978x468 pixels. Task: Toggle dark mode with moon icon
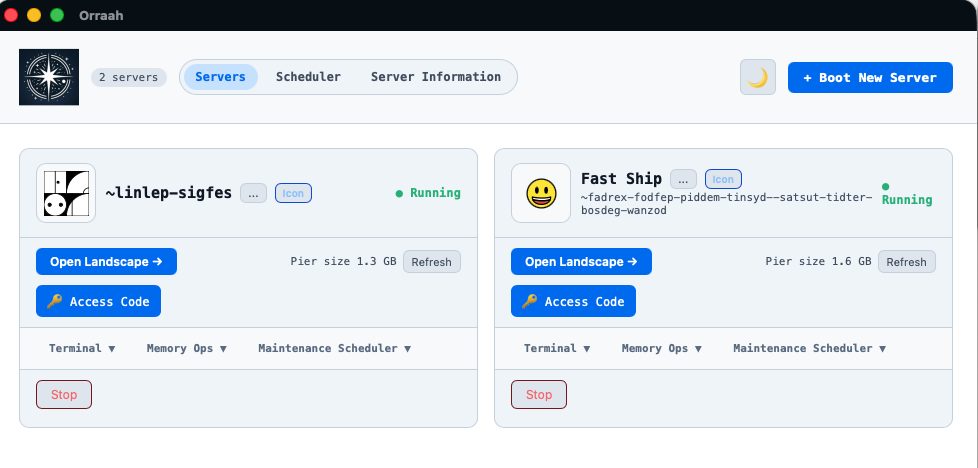click(x=758, y=77)
